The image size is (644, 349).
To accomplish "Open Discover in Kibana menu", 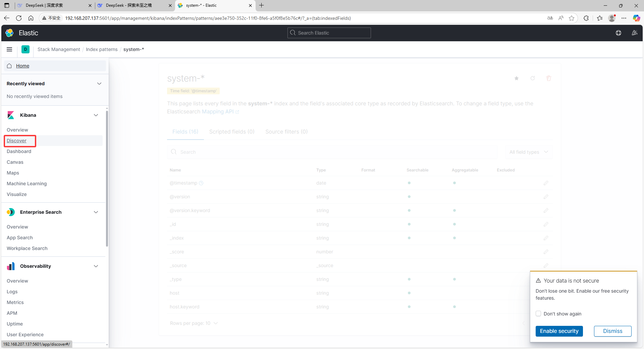I will pyautogui.click(x=16, y=141).
